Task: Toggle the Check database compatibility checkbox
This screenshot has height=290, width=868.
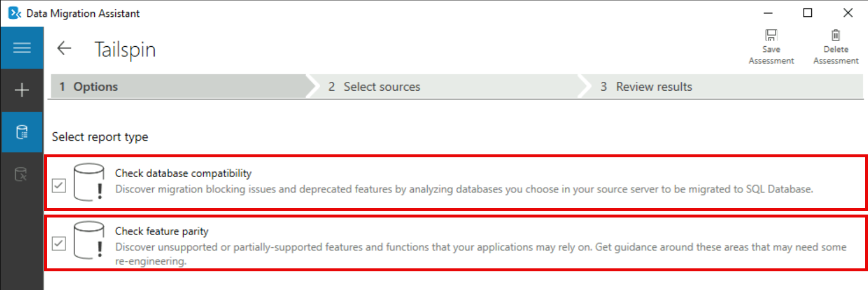Action: click(59, 186)
